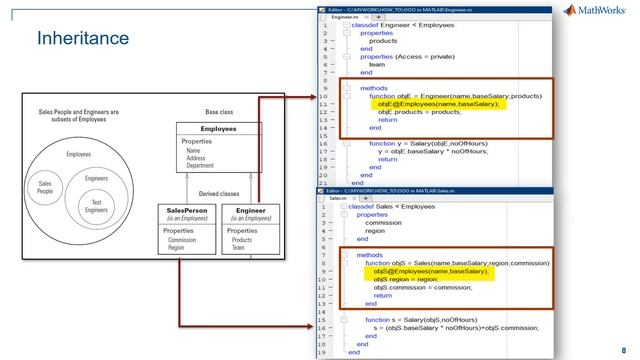Add a new tab in Sales.m editor

click(366, 198)
